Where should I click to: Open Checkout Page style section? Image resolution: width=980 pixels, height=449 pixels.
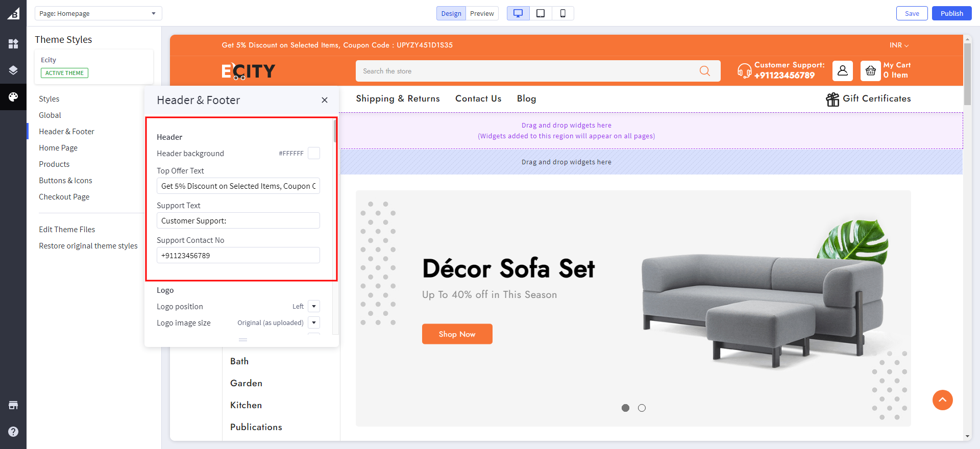pyautogui.click(x=64, y=197)
